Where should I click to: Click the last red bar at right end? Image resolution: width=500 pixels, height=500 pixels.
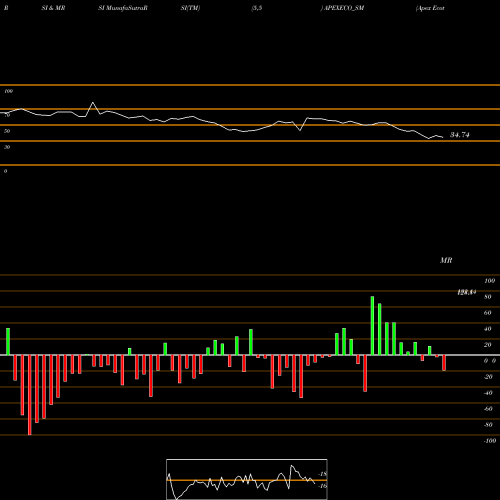point(444,363)
